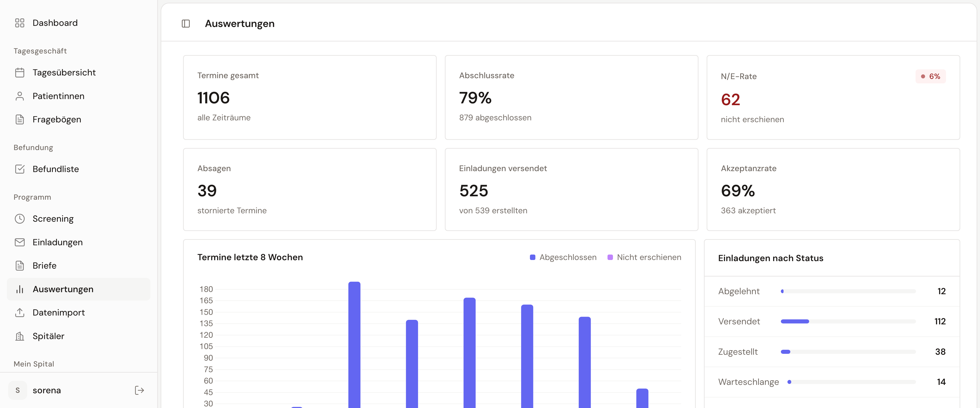Go to Tagesübersicht
The height and width of the screenshot is (408, 980).
(78, 73)
